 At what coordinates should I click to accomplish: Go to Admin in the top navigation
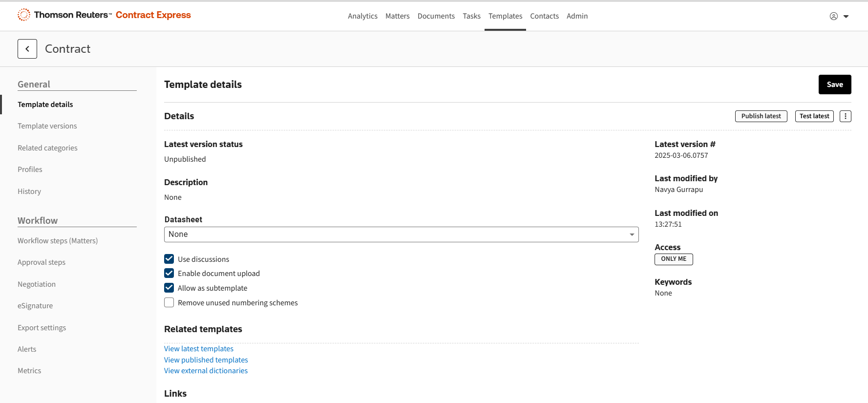(x=577, y=16)
